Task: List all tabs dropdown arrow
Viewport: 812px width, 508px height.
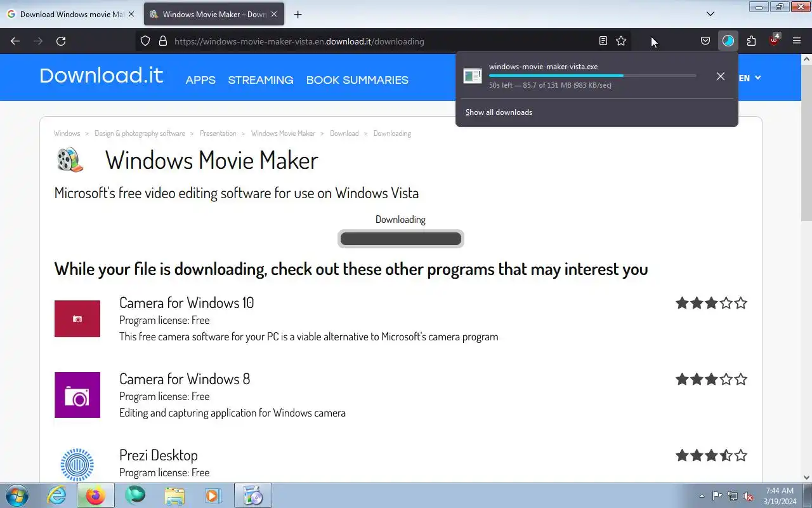Action: click(710, 14)
